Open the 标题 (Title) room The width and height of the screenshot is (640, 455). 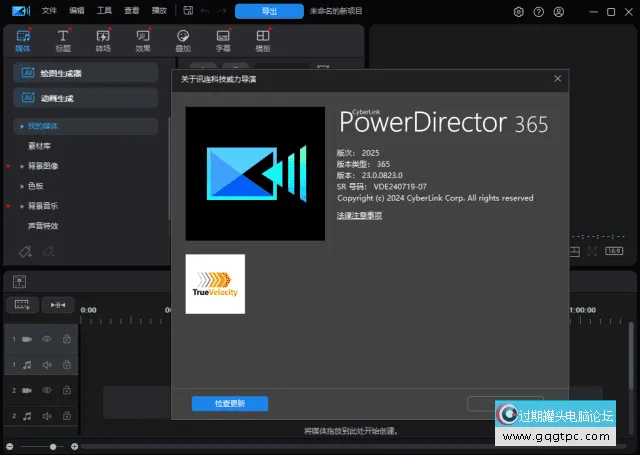pyautogui.click(x=64, y=40)
